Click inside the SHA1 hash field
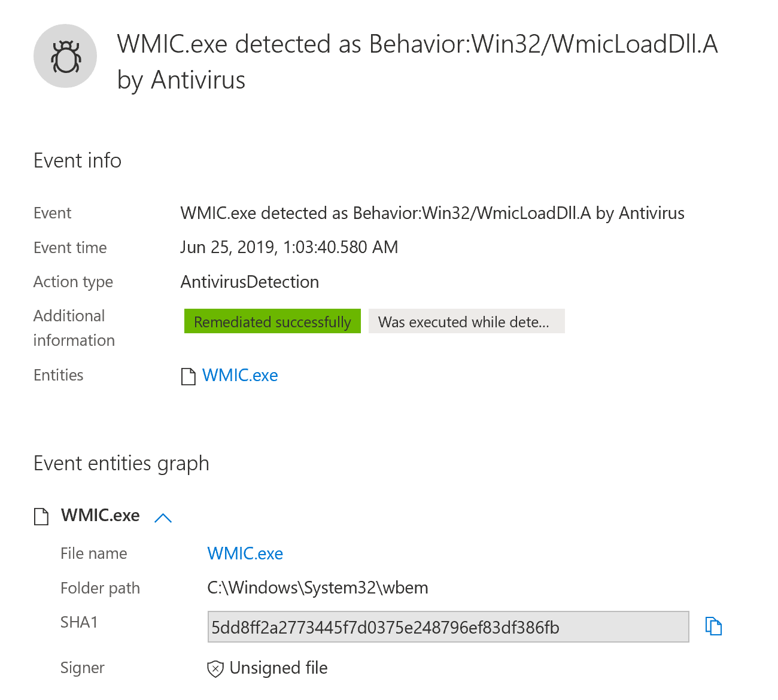Screen dimensions: 778x700 coord(448,627)
